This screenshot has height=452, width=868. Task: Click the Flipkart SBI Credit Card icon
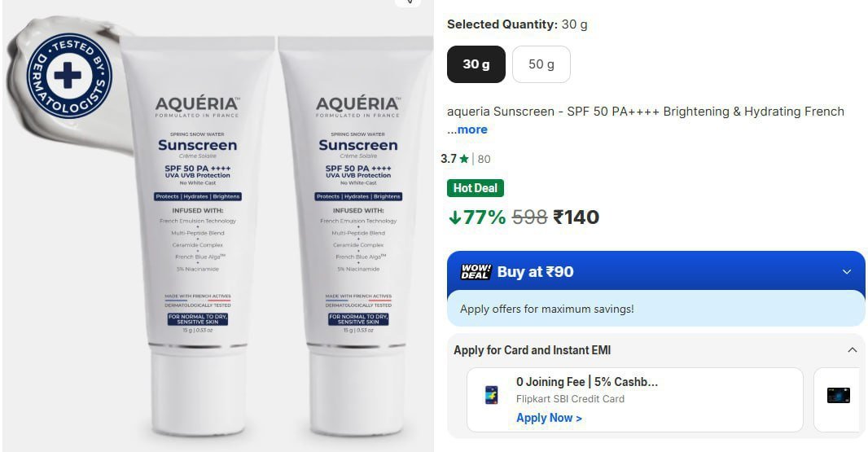491,395
